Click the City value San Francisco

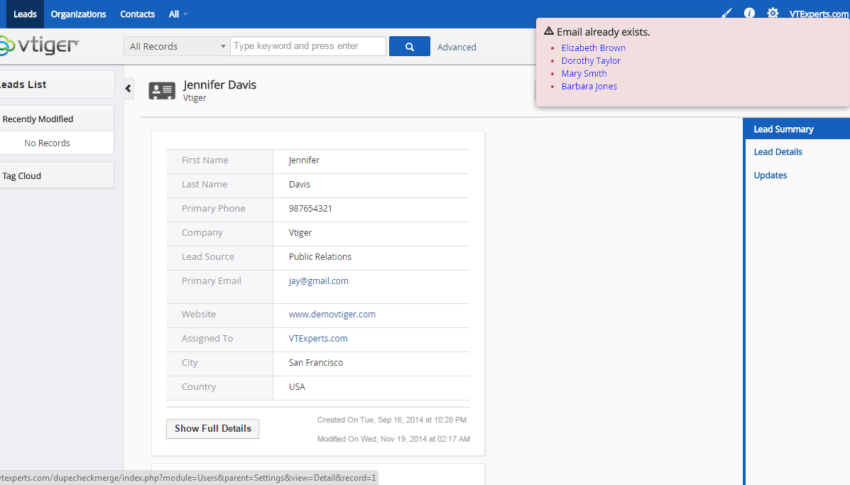tap(315, 363)
